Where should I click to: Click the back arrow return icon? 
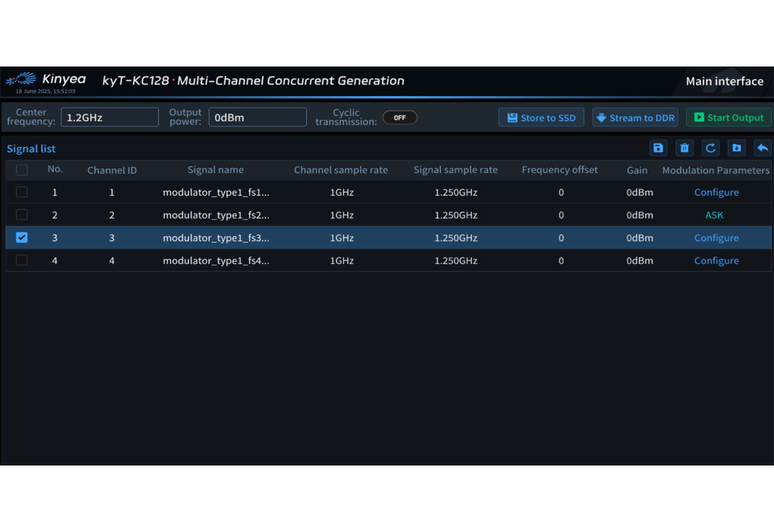(763, 148)
